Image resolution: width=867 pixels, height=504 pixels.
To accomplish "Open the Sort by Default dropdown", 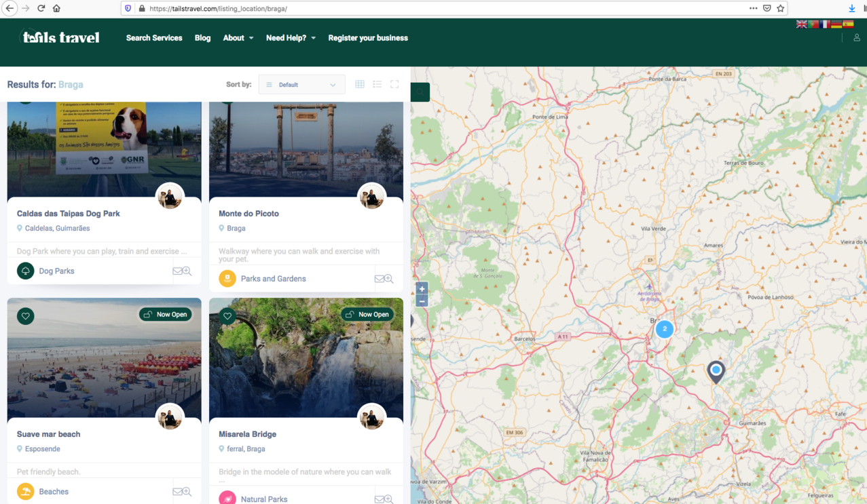I will (301, 85).
